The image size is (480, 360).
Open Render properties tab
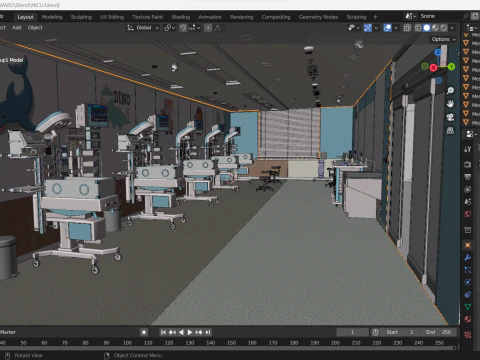pos(468,164)
